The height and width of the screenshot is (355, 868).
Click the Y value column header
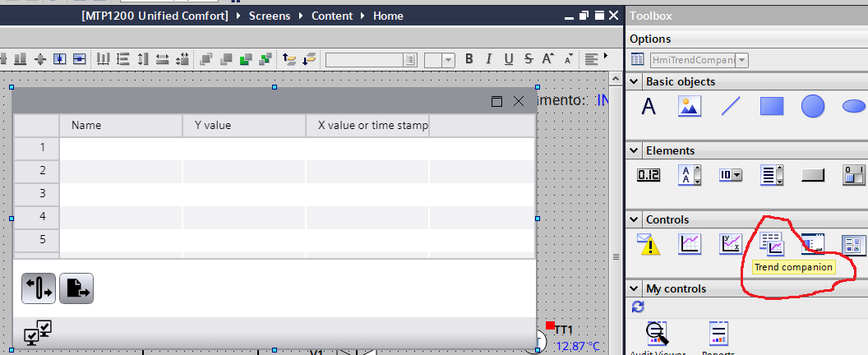tap(244, 126)
